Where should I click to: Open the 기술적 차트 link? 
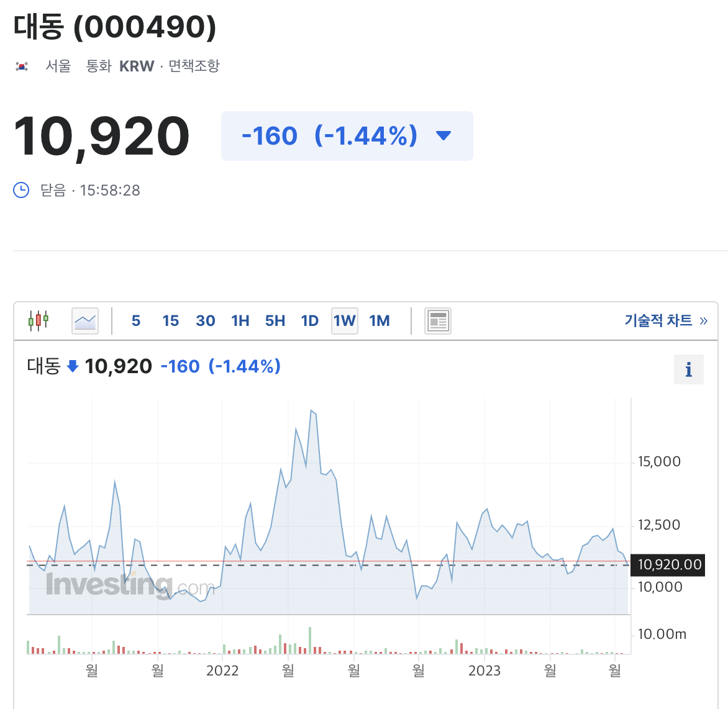(x=666, y=320)
